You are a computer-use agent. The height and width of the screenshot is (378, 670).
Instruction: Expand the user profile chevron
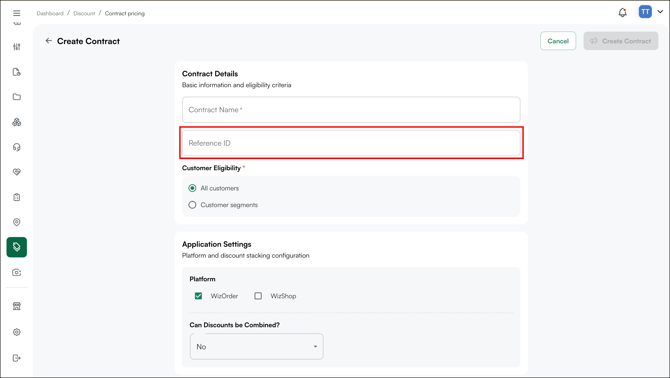tap(660, 12)
